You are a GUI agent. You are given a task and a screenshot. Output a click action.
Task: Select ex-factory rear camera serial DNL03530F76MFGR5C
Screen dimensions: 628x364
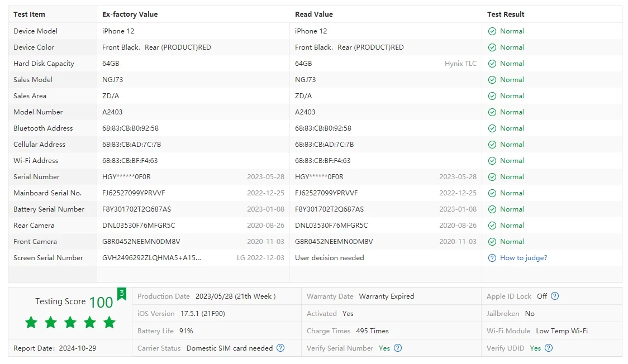pyautogui.click(x=139, y=226)
